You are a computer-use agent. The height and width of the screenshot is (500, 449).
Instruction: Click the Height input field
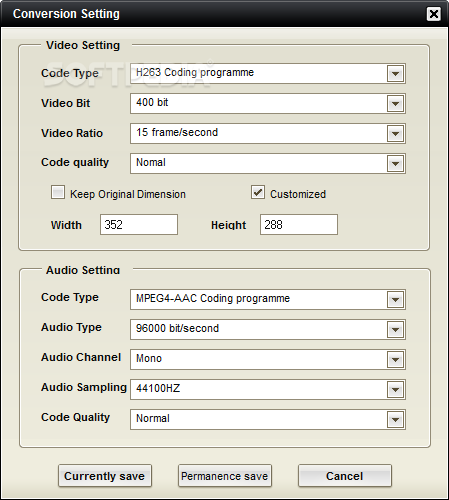coord(299,225)
